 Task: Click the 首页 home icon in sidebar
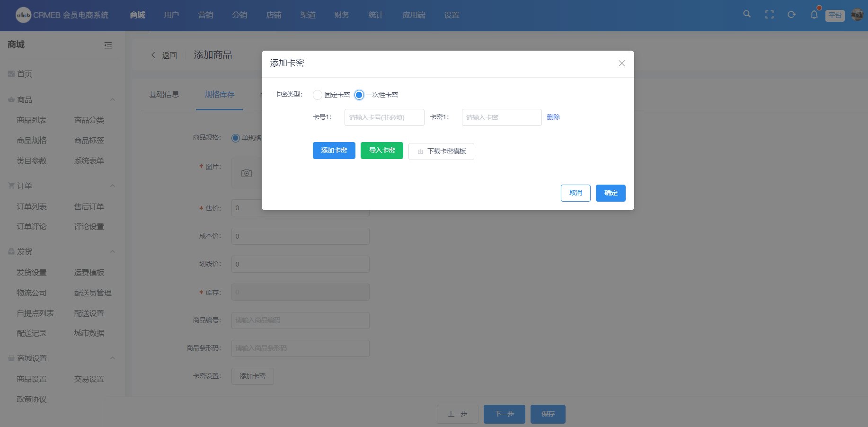coord(11,74)
